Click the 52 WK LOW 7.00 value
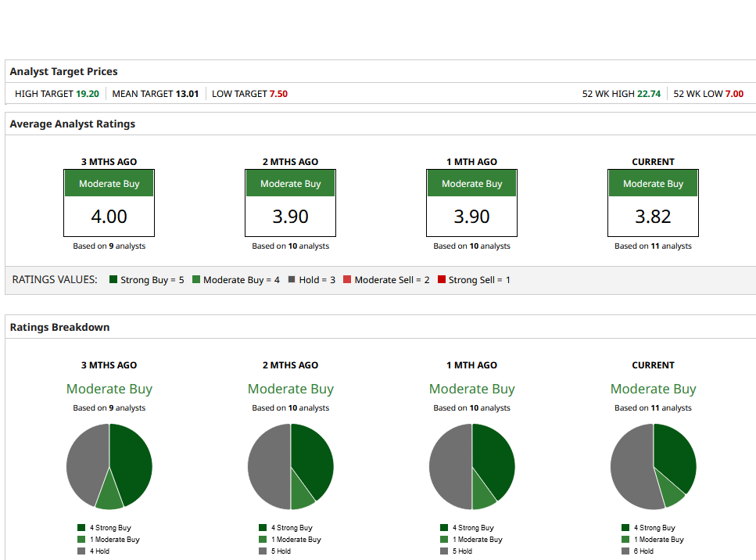This screenshot has width=756, height=560. coord(735,93)
